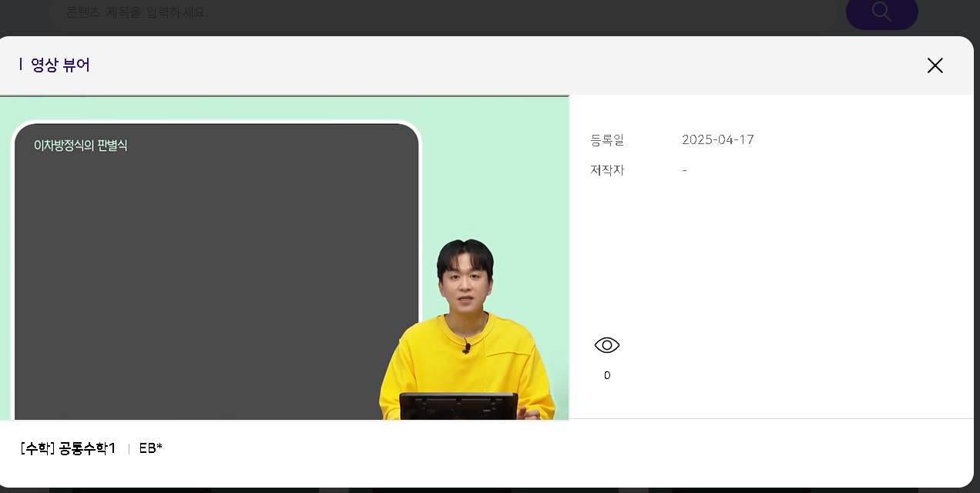The height and width of the screenshot is (493, 980).
Task: Click the thin bar atop the video
Action: (x=284, y=96)
